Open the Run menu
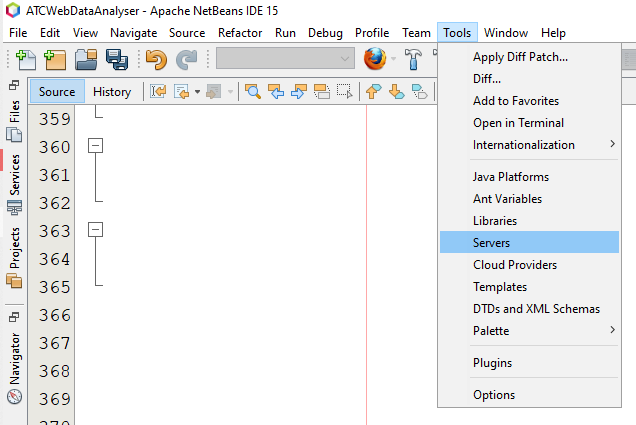The height and width of the screenshot is (425, 636). tap(285, 33)
